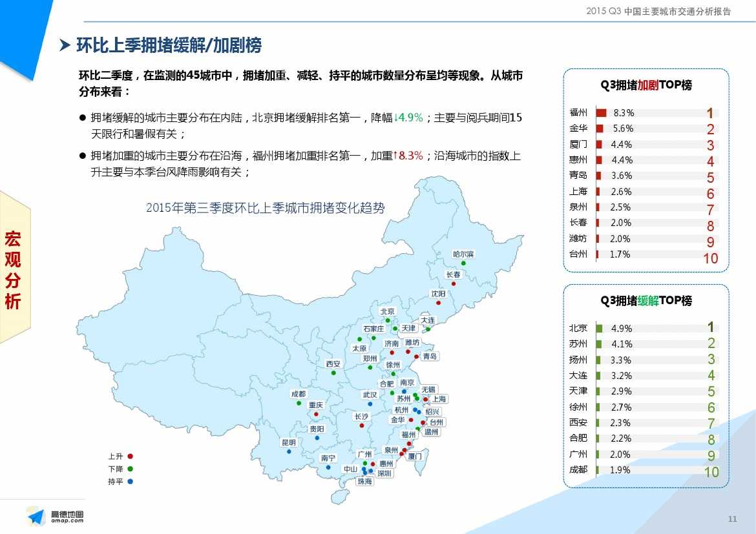Click the page number 11
This screenshot has width=756, height=534.
pyautogui.click(x=732, y=520)
